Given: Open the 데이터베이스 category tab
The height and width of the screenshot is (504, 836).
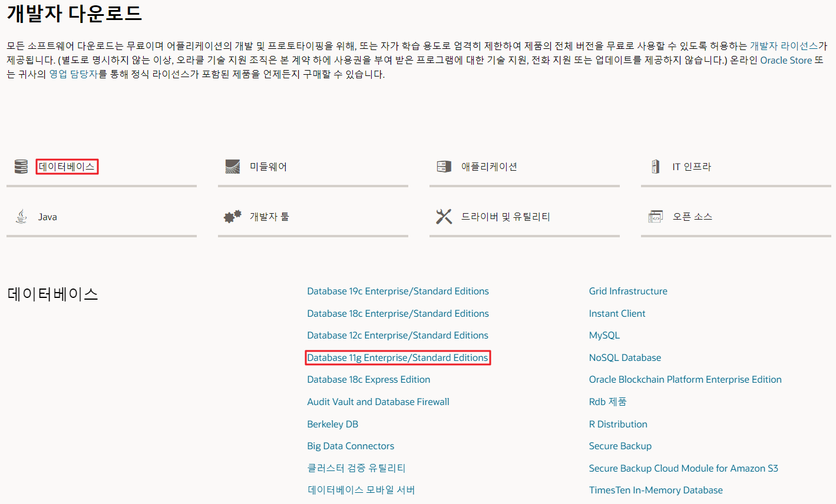Looking at the screenshot, I should (x=67, y=167).
